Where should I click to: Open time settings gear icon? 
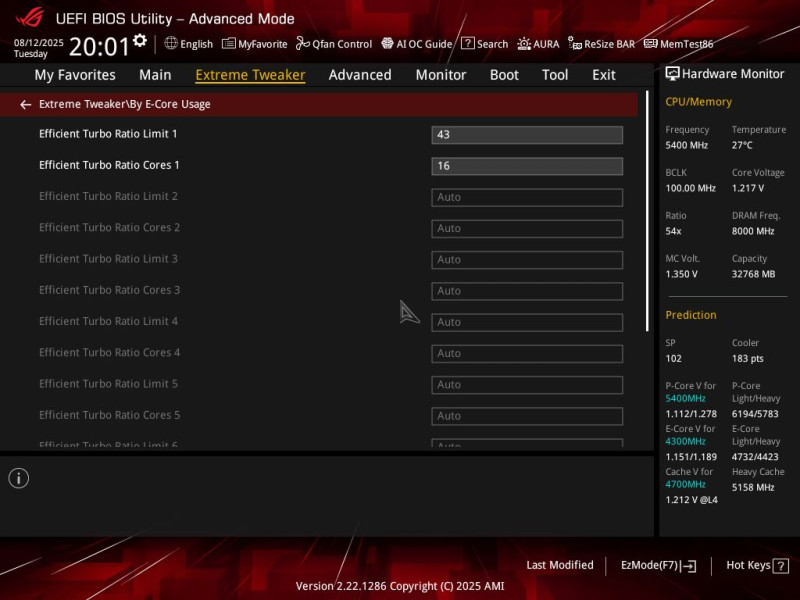tap(140, 40)
